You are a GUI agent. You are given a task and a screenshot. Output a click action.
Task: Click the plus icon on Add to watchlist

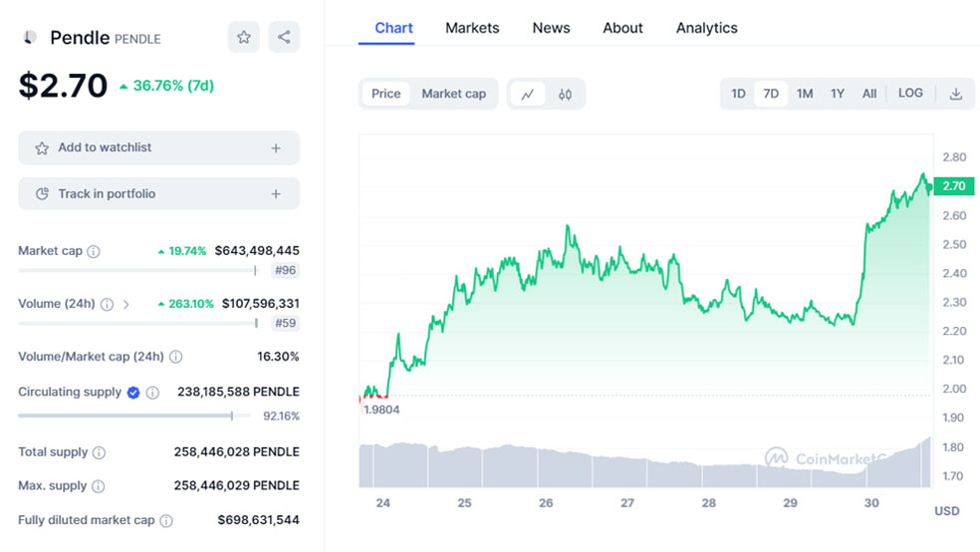click(276, 148)
